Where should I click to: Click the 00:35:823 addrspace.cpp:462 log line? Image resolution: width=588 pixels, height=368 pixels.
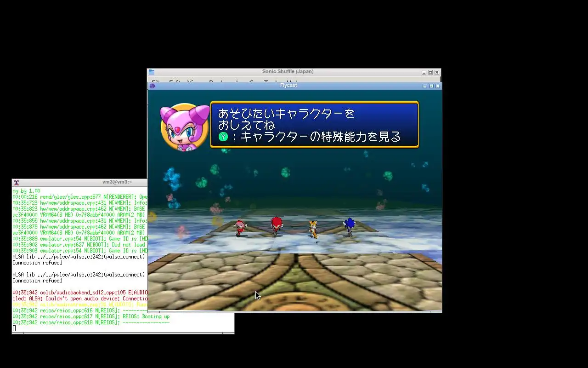point(80,209)
